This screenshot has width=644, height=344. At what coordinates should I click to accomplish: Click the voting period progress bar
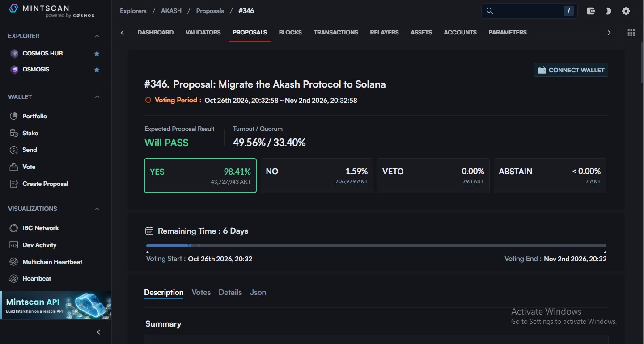pyautogui.click(x=376, y=246)
